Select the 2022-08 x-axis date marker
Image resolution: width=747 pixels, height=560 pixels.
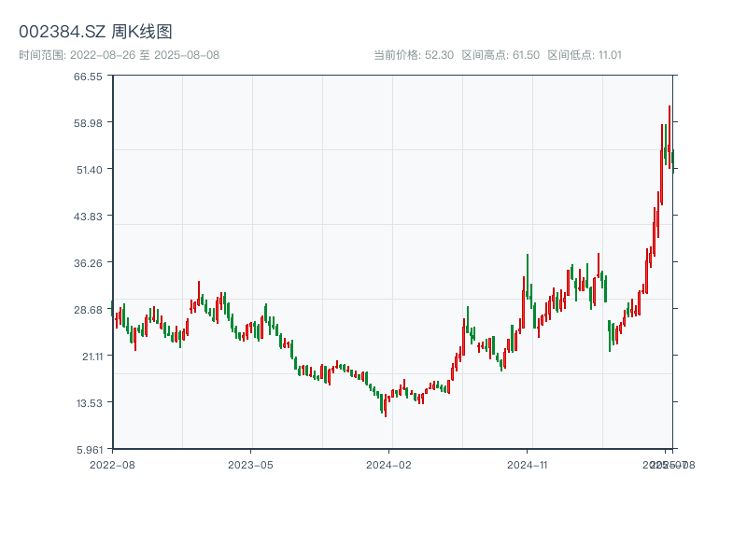pos(112,464)
